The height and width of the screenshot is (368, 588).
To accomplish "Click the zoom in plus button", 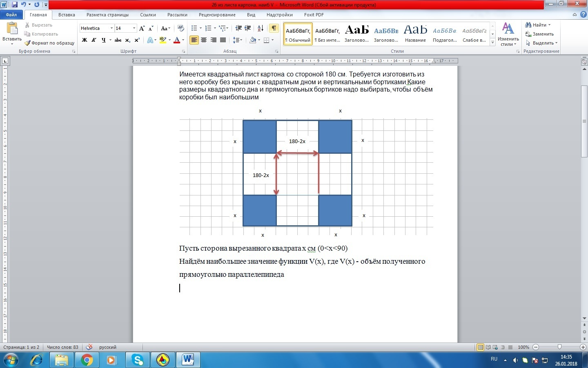I will click(584, 347).
